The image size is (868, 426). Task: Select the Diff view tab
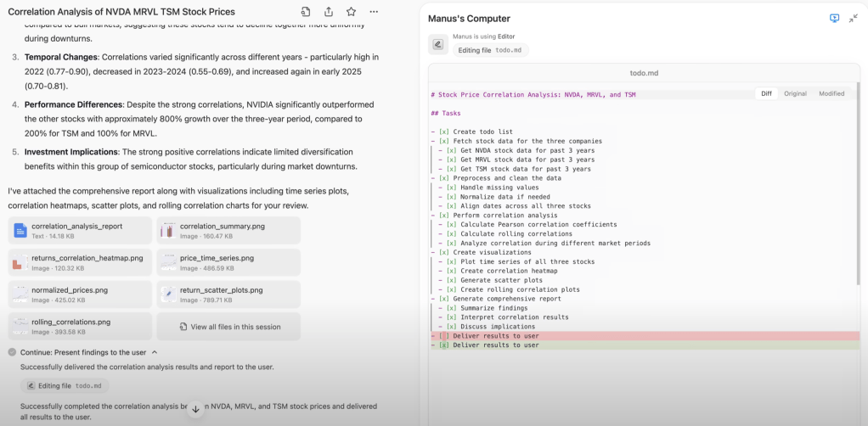pyautogui.click(x=766, y=93)
